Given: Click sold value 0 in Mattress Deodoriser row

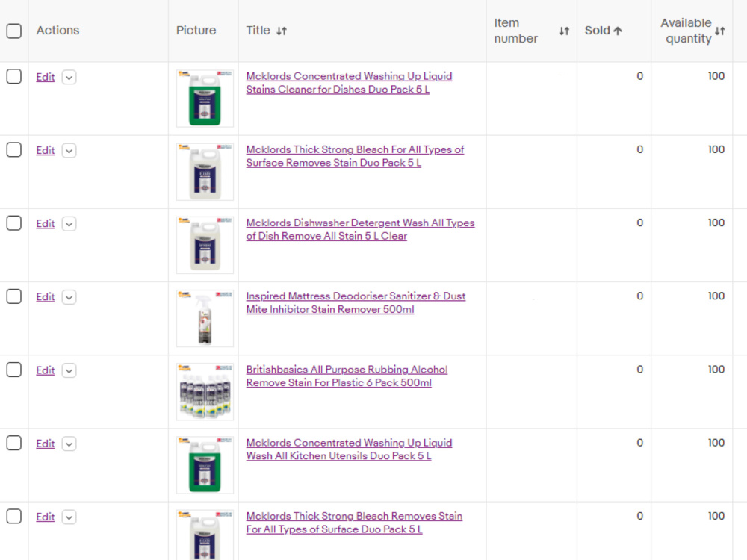Looking at the screenshot, I should click(640, 296).
